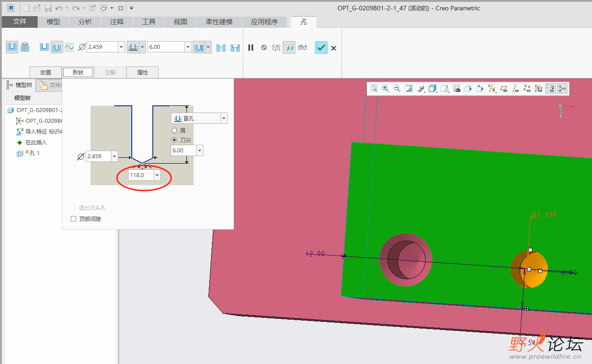Select 孔 1 in the model tree
Viewport: 592px width, 364px height.
pyautogui.click(x=32, y=153)
